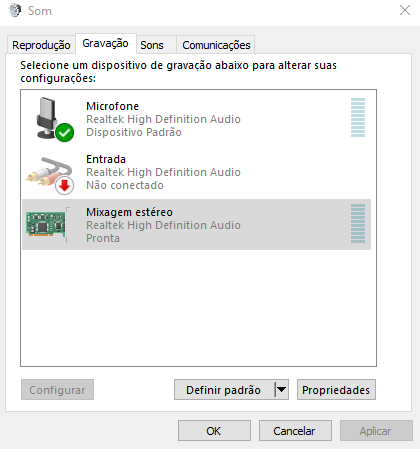The width and height of the screenshot is (420, 449).
Task: Click the green default checkmark badge
Action: click(x=64, y=132)
